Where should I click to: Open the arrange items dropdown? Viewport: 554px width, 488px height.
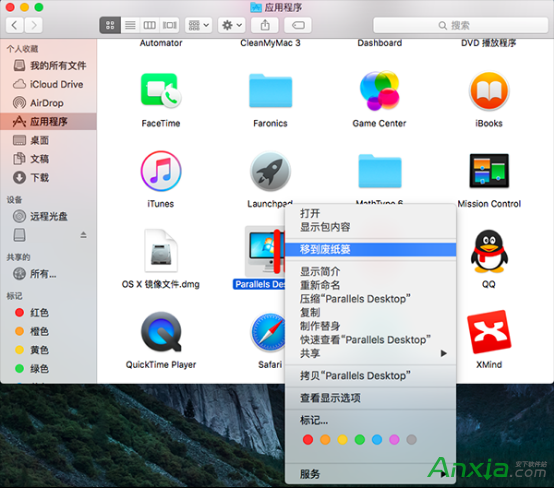click(x=199, y=25)
